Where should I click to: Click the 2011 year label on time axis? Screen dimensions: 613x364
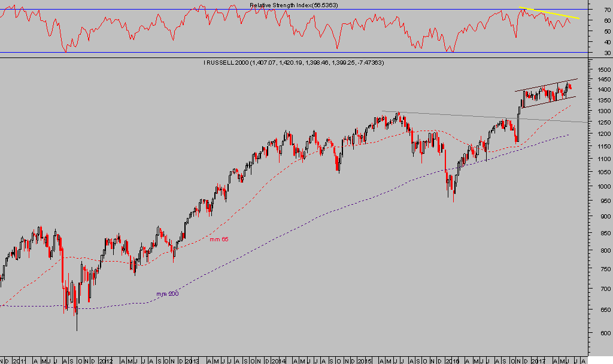(20, 361)
